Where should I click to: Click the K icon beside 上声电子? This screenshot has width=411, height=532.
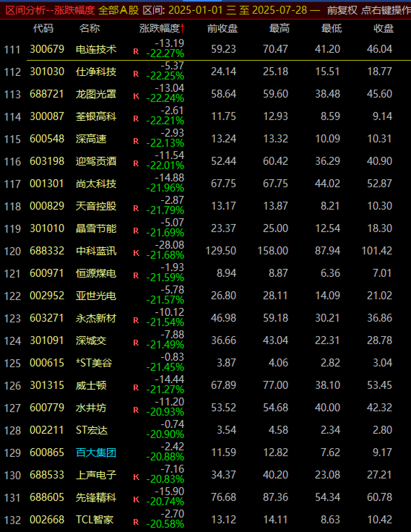136,477
